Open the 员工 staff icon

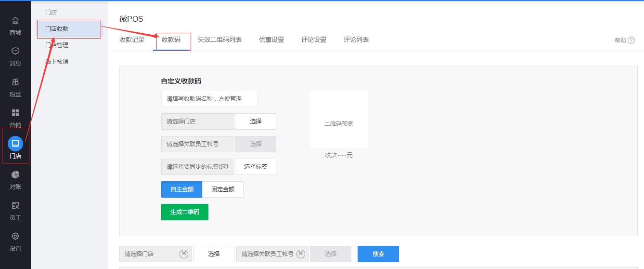point(15,206)
